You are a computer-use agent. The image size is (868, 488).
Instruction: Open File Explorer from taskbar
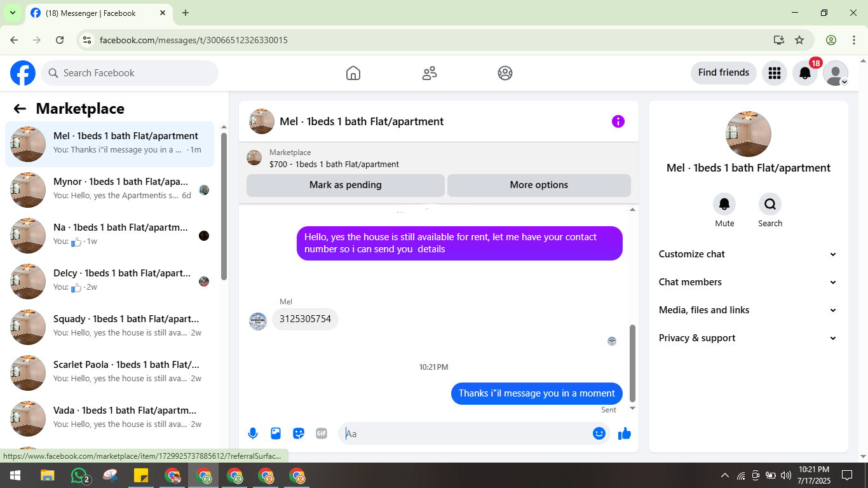(48, 475)
